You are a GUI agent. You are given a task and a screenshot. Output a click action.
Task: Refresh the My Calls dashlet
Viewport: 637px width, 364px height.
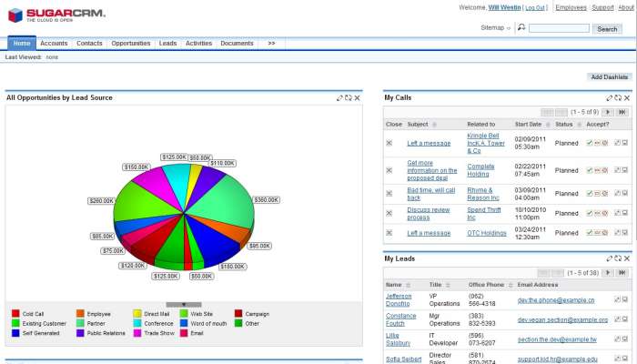pos(618,97)
